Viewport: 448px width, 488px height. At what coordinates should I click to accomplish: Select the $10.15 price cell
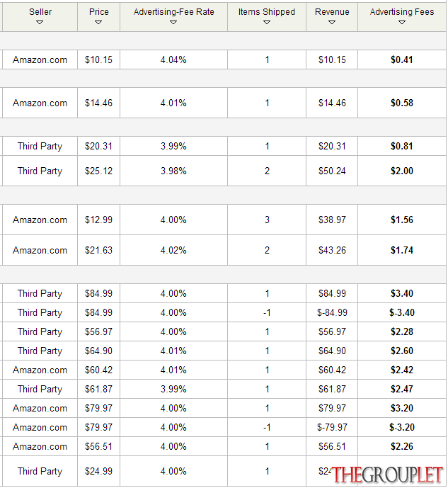click(98, 59)
